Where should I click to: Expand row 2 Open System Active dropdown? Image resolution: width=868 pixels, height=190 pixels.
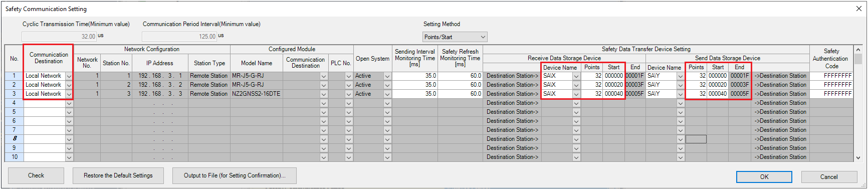[x=387, y=85]
